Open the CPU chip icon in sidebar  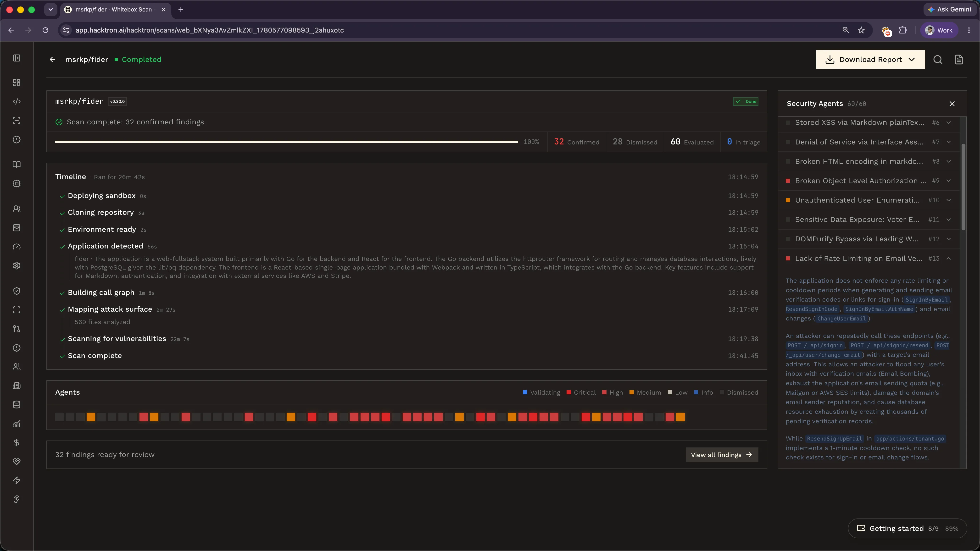16,183
